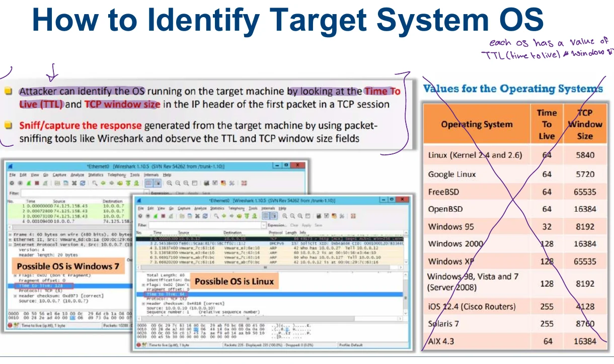Open Statistics menu in front Wireshark window

click(x=217, y=208)
